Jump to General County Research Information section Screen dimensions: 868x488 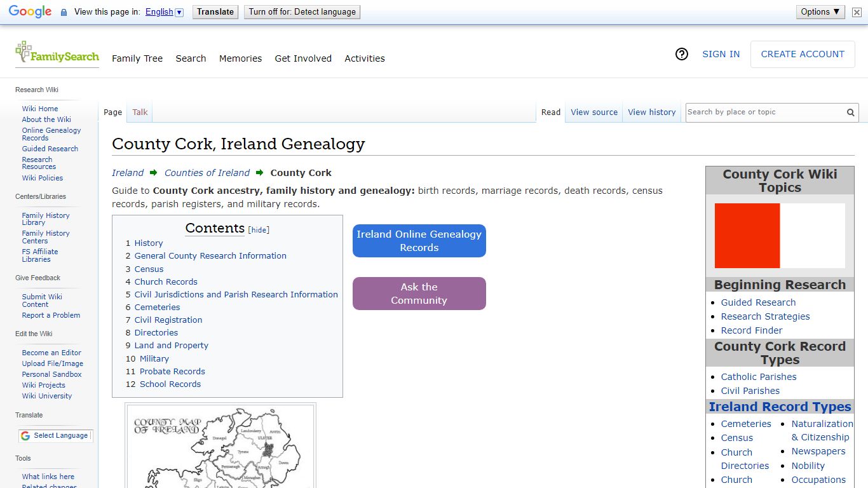click(x=210, y=256)
